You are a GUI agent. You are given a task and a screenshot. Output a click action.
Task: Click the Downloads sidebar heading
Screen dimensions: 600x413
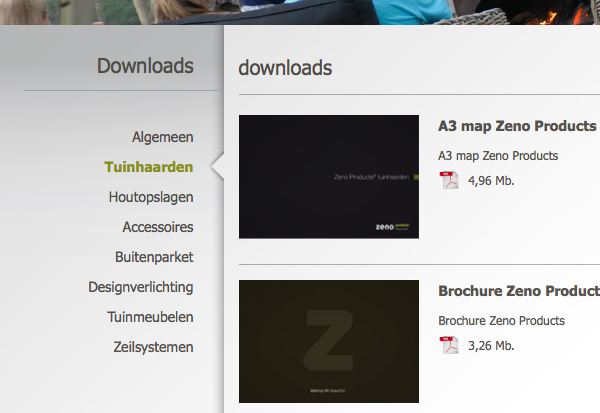pyautogui.click(x=145, y=66)
